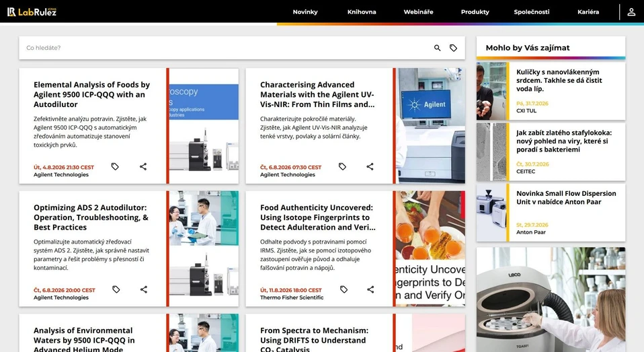Image resolution: width=644 pixels, height=352 pixels.
Task: Go to Webináře section
Action: point(419,12)
